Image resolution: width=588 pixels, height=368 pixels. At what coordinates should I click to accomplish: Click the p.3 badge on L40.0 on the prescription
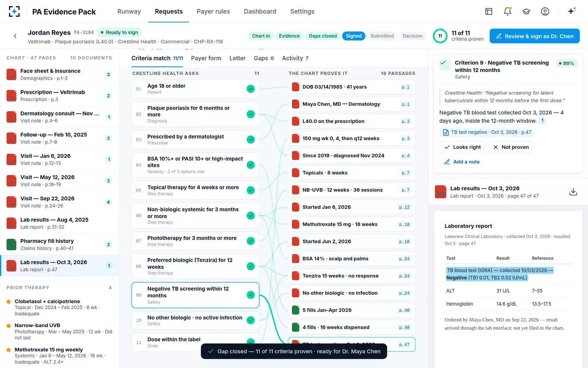click(x=405, y=121)
